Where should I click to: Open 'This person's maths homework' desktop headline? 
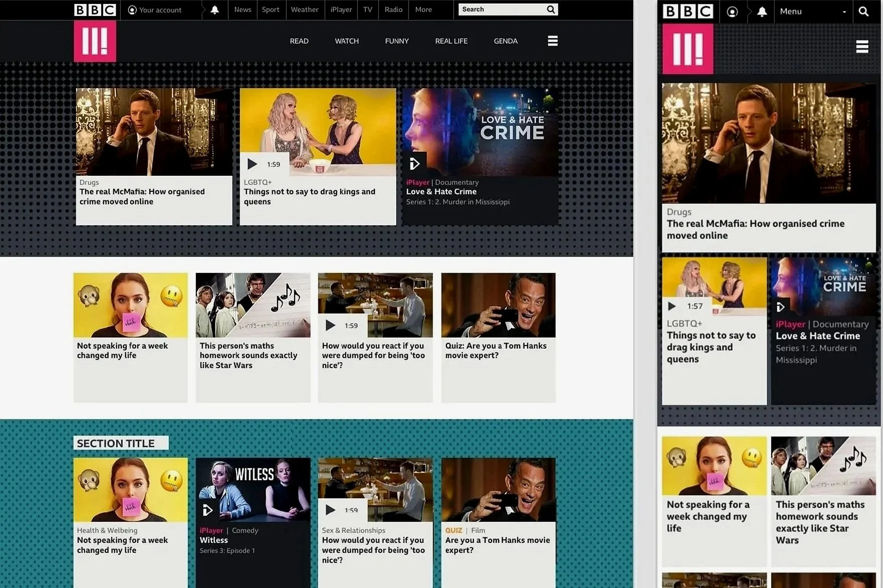click(248, 355)
